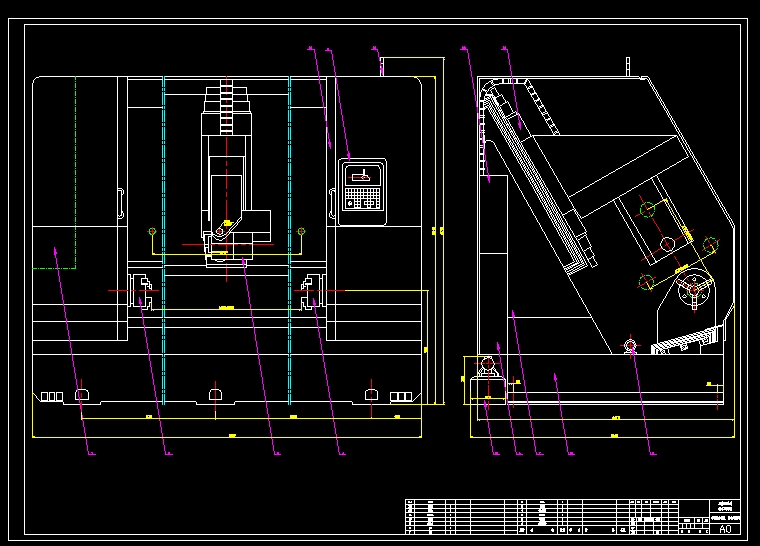Click the middle leveling foot on the base

[x=215, y=395]
